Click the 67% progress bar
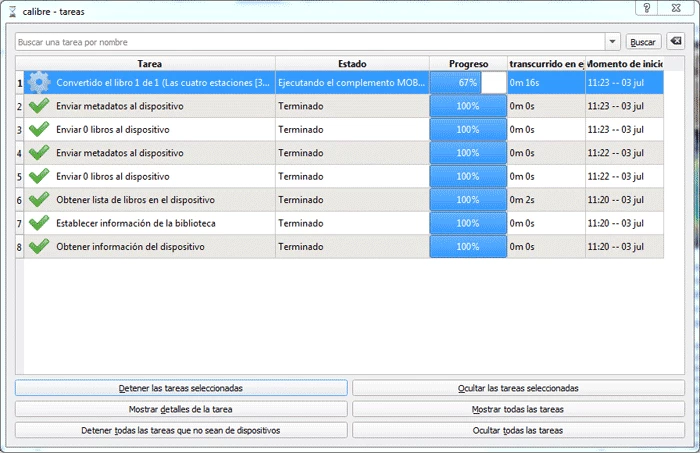700x453 pixels. click(x=467, y=82)
